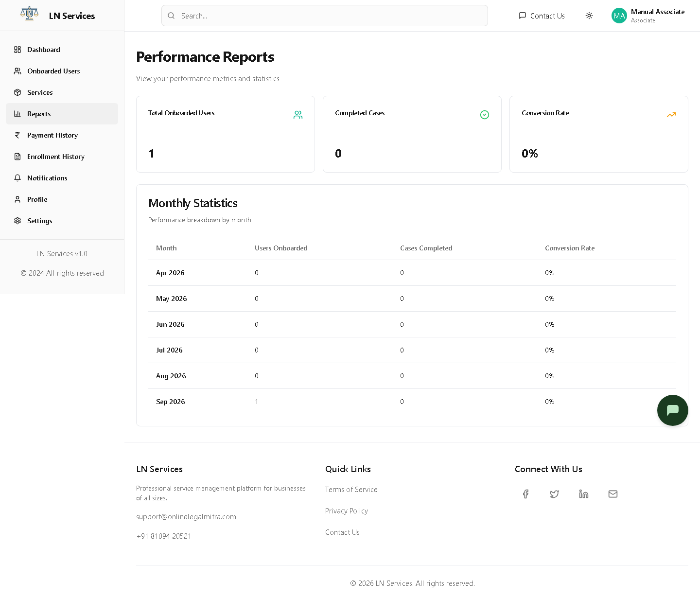Click the Users Onboarded column header
700x616 pixels.
(281, 248)
